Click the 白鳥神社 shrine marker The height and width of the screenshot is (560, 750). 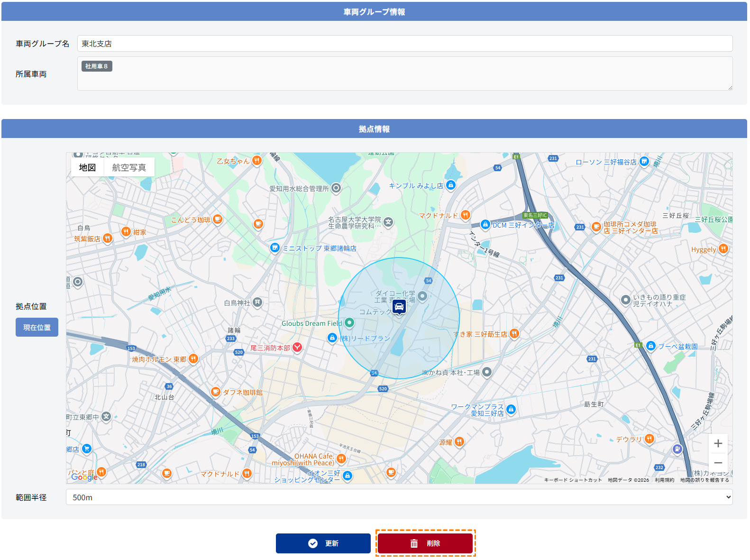click(x=257, y=302)
